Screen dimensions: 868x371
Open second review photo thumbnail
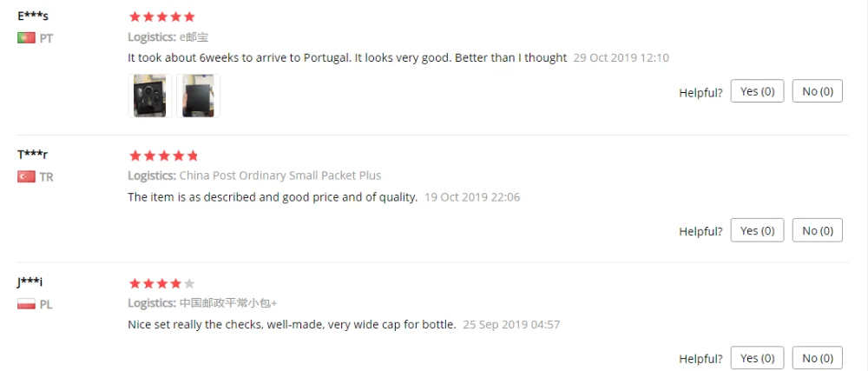198,96
